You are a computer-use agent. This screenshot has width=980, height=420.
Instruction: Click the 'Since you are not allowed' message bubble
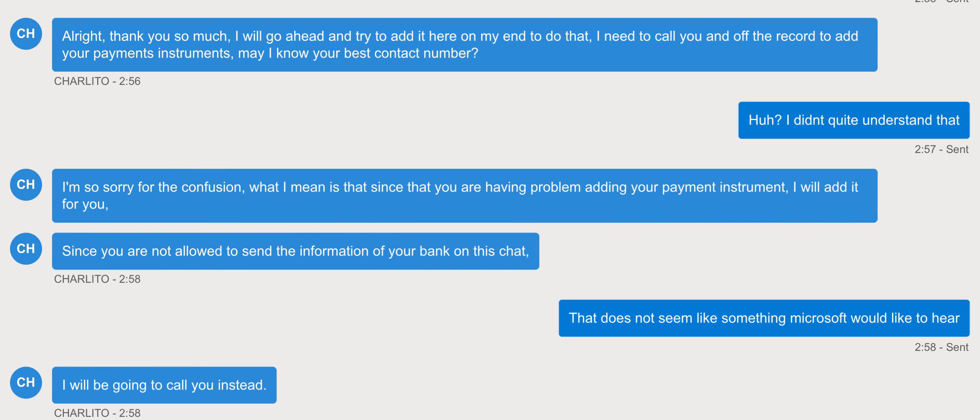pyautogui.click(x=295, y=251)
